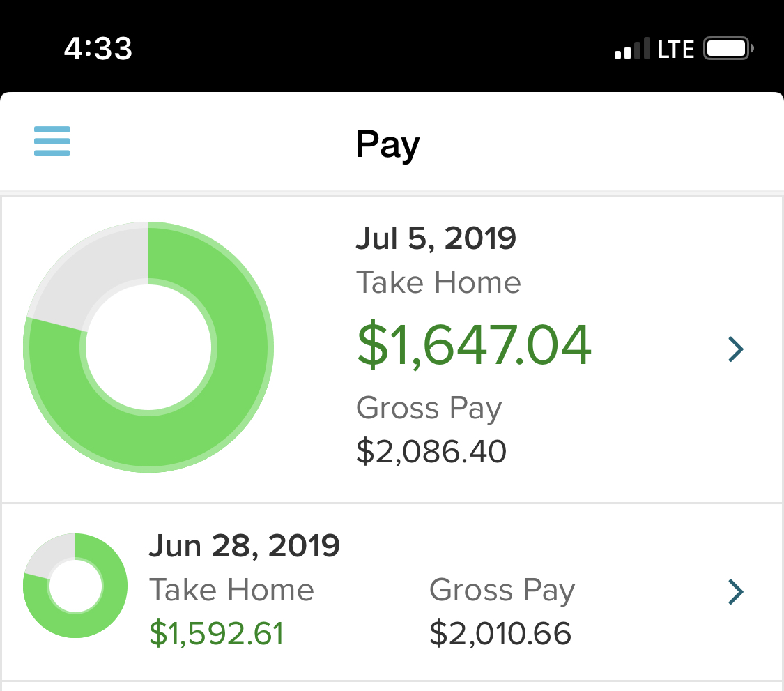784x691 pixels.
Task: Tap the LTE network indicator
Action: point(676,50)
